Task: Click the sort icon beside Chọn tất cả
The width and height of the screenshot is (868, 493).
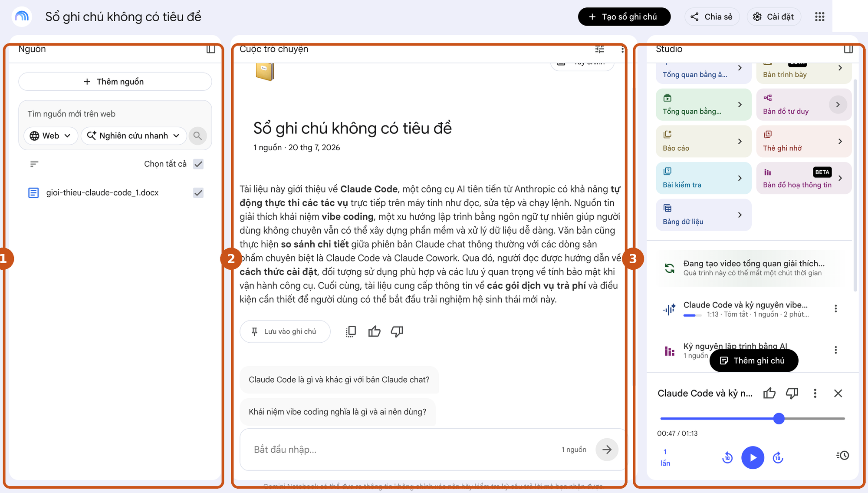Action: pos(34,164)
